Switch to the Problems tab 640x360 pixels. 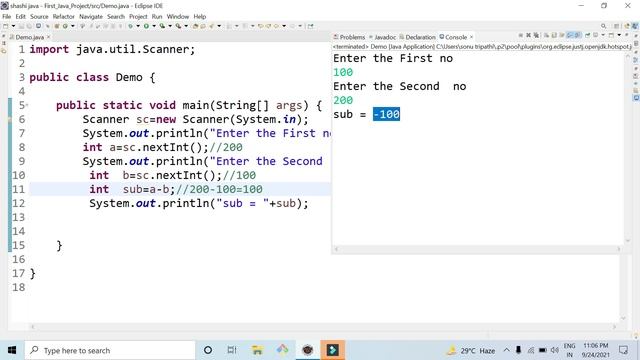pyautogui.click(x=349, y=37)
